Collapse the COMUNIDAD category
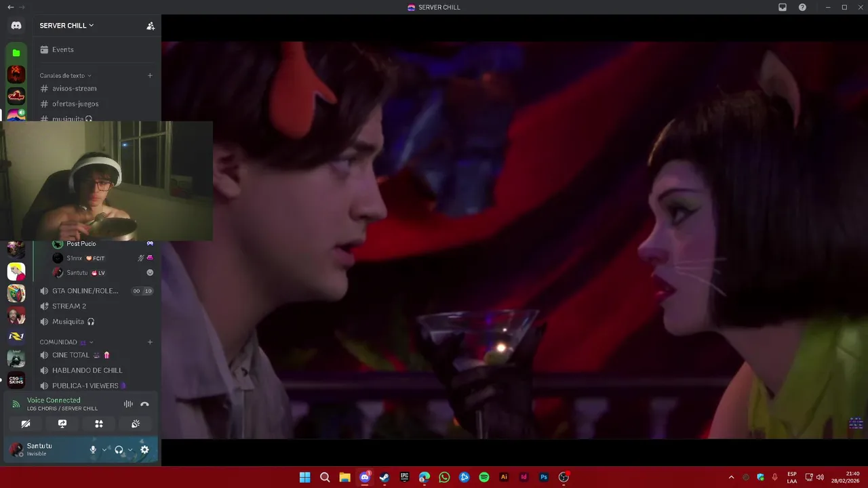Viewport: 868px width, 488px height. [66, 342]
